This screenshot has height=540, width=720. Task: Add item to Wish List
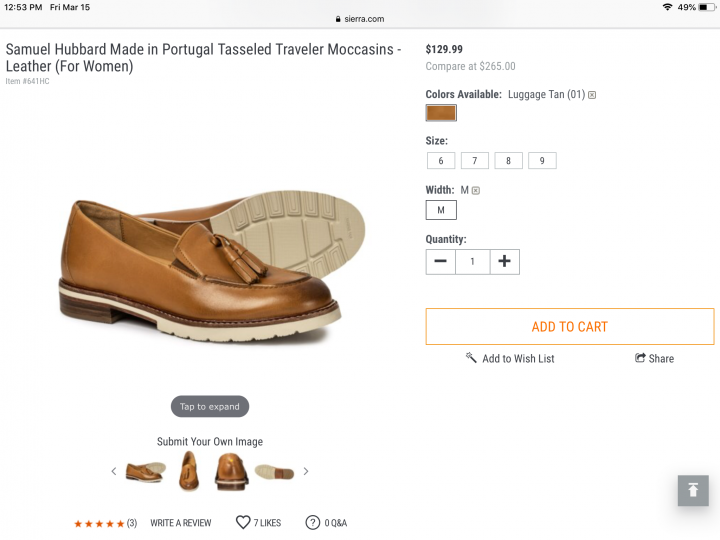pyautogui.click(x=510, y=359)
